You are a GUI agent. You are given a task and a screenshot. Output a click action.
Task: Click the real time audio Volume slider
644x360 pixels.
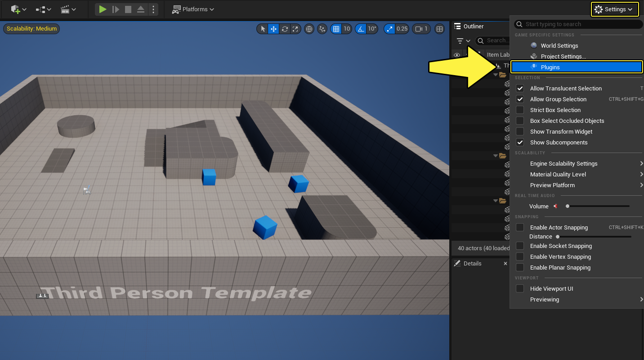coord(598,206)
